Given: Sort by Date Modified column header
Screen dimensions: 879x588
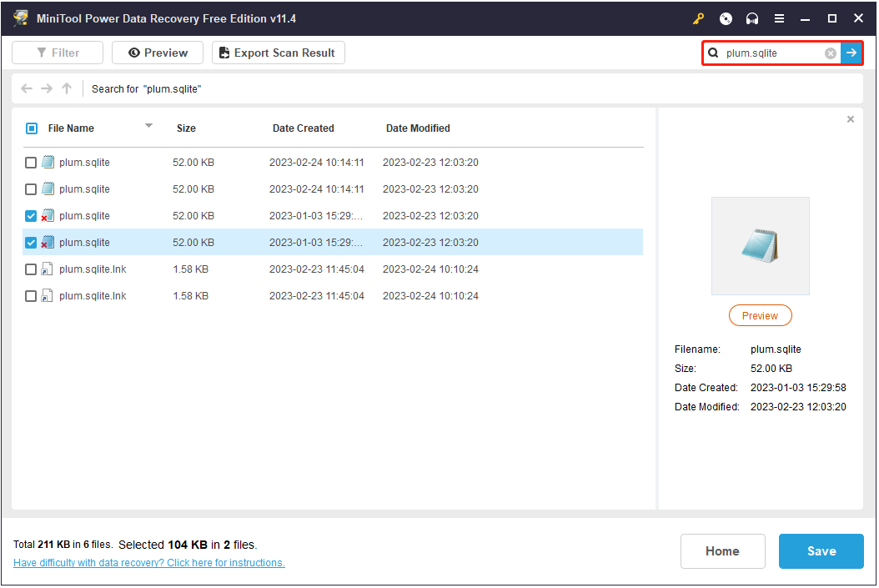Looking at the screenshot, I should coord(418,128).
